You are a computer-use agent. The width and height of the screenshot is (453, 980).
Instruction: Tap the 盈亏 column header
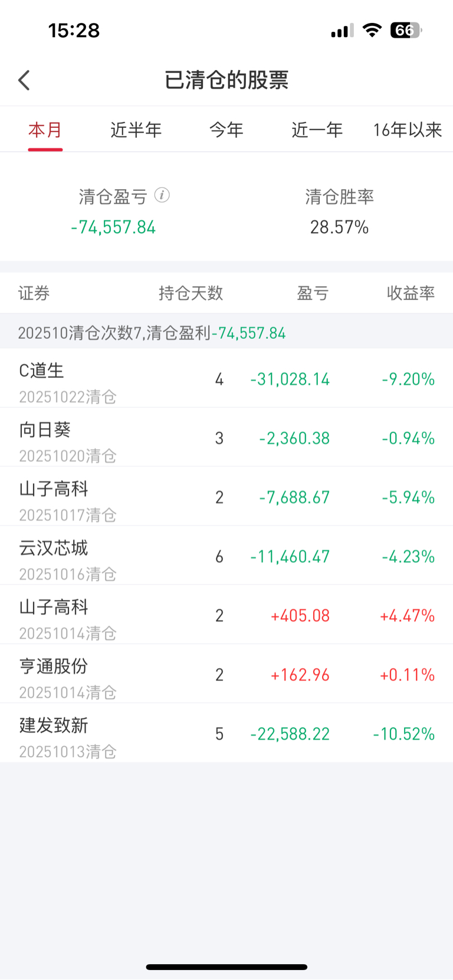coord(313,293)
